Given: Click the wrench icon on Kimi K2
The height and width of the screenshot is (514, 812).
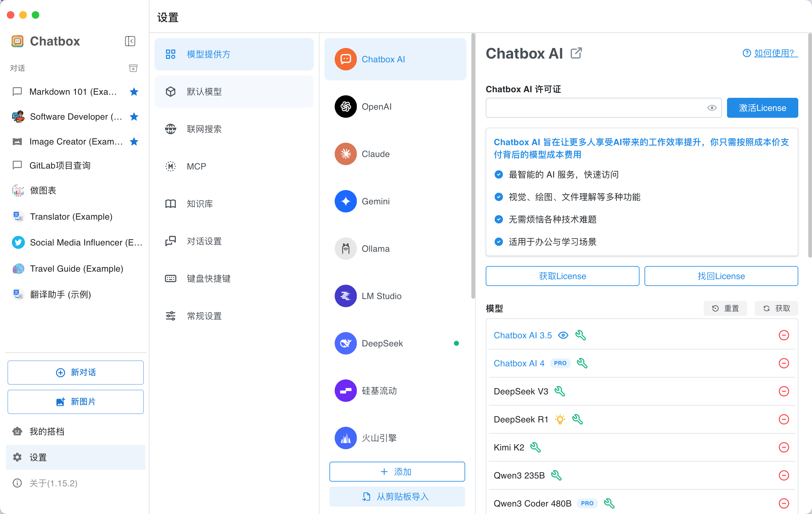Looking at the screenshot, I should 535,447.
